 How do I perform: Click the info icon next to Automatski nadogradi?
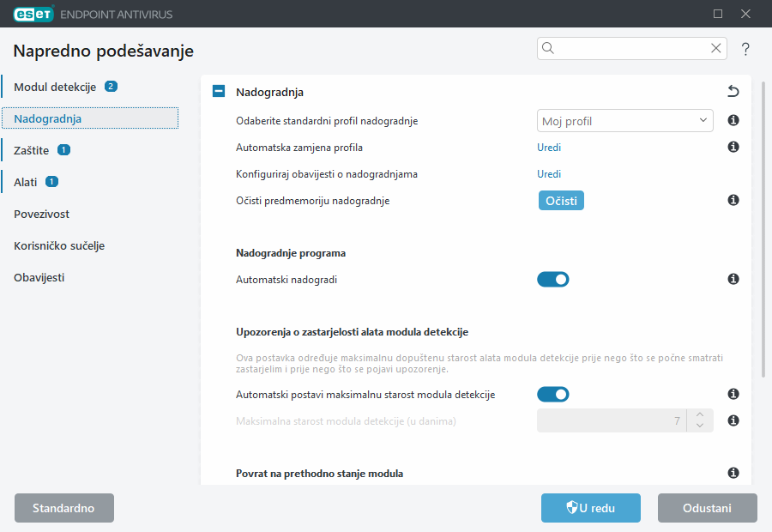pos(733,279)
